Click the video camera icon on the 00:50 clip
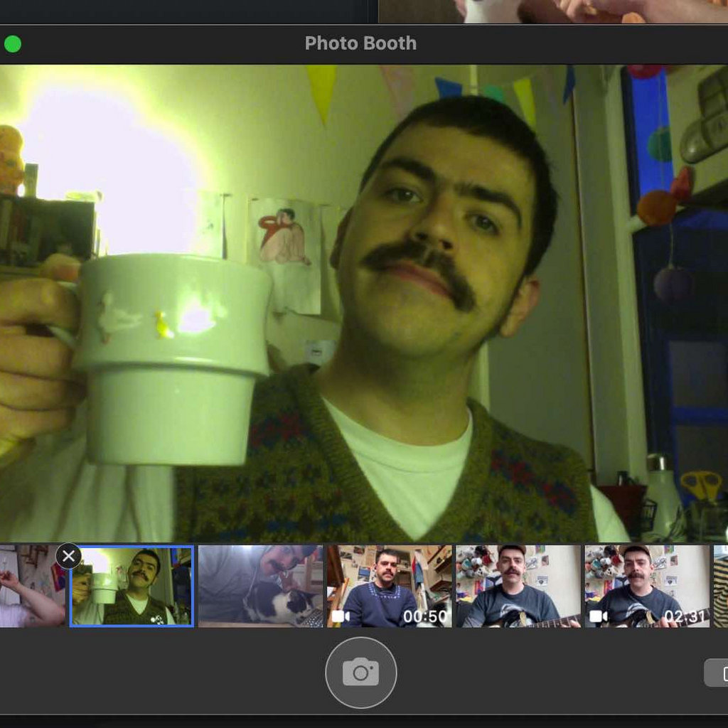The height and width of the screenshot is (728, 728). (341, 616)
